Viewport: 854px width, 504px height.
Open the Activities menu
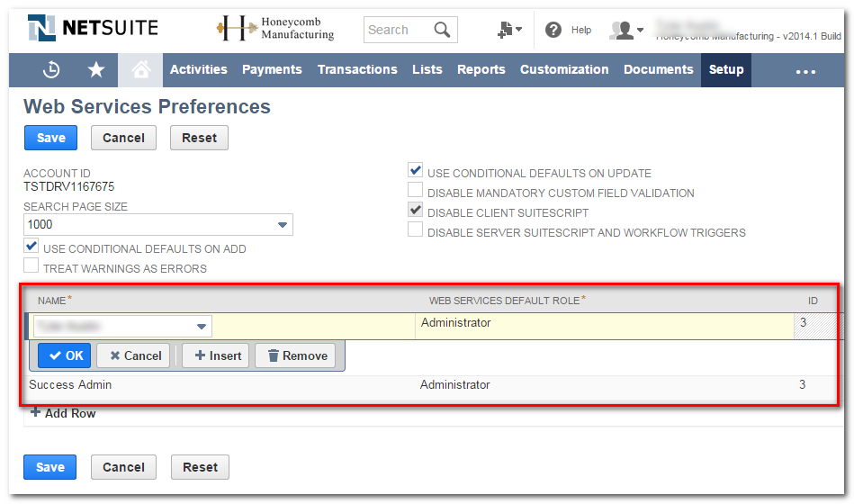(199, 69)
